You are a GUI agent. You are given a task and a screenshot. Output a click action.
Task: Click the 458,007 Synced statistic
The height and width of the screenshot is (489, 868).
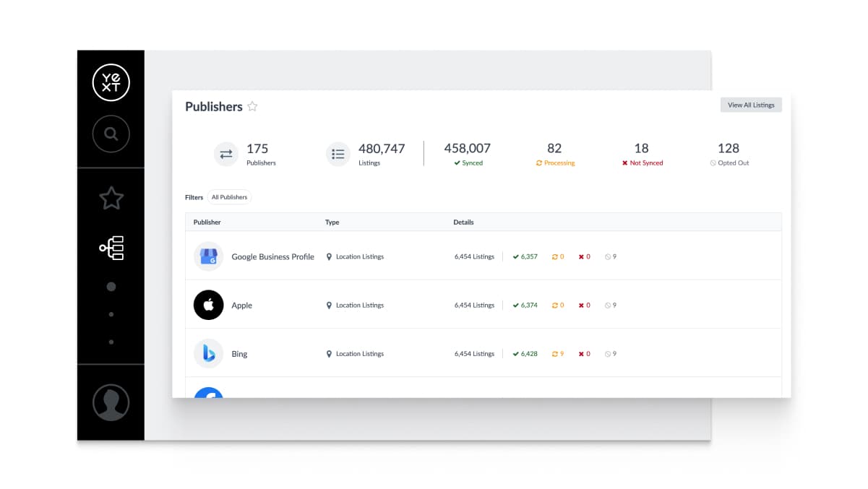[467, 154]
